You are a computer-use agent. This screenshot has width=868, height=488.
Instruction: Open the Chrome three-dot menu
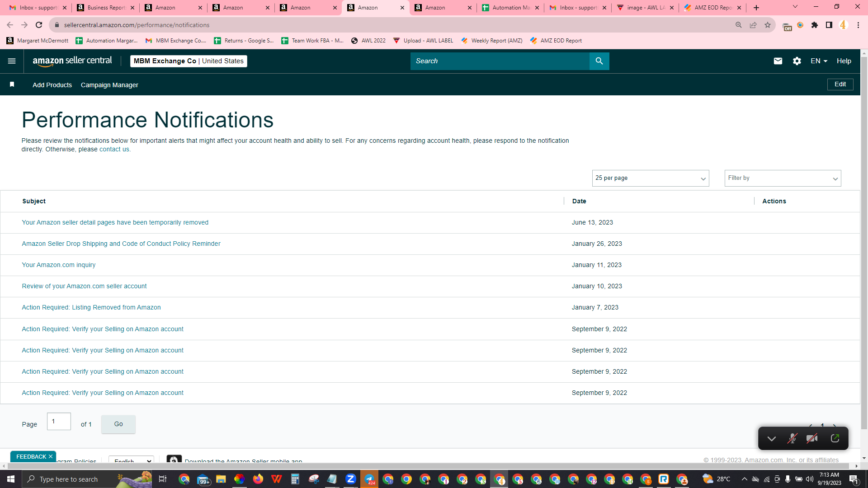tap(858, 25)
